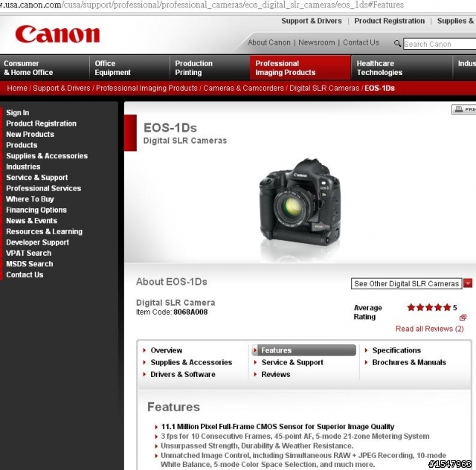Click Product Registration in top header
The height and width of the screenshot is (470, 476).
pyautogui.click(x=390, y=21)
